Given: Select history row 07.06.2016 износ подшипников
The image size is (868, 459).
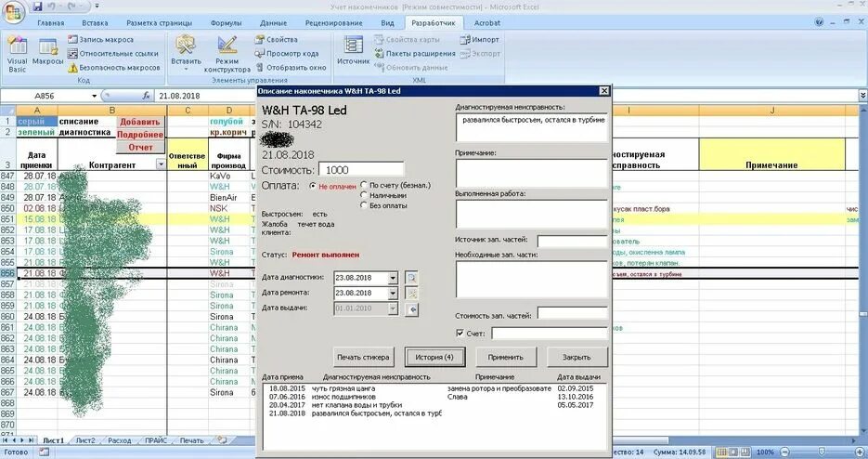Looking at the screenshot, I should [x=434, y=397].
